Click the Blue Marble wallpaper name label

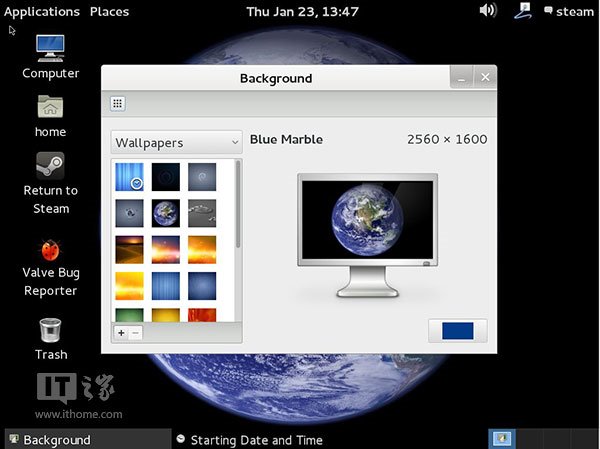(x=286, y=139)
